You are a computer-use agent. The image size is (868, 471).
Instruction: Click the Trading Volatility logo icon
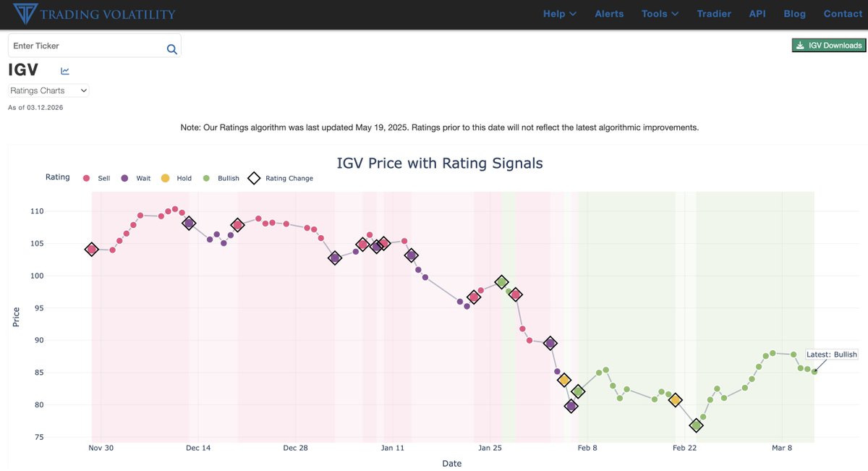(25, 14)
